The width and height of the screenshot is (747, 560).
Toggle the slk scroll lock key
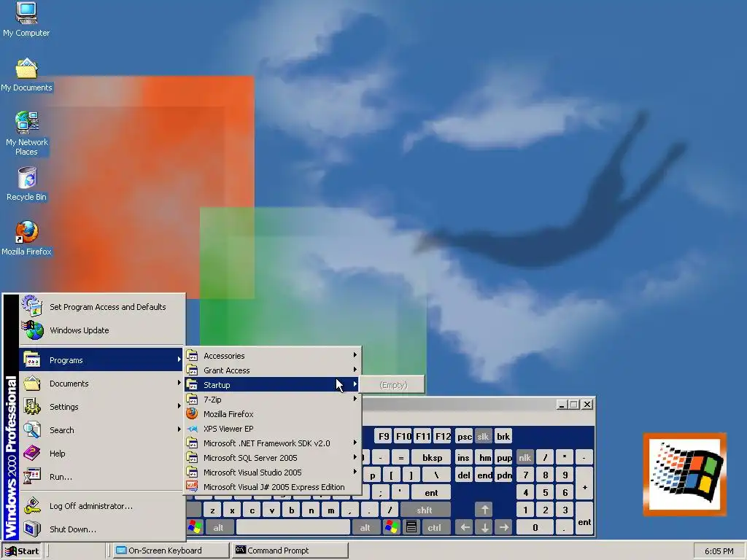(483, 436)
